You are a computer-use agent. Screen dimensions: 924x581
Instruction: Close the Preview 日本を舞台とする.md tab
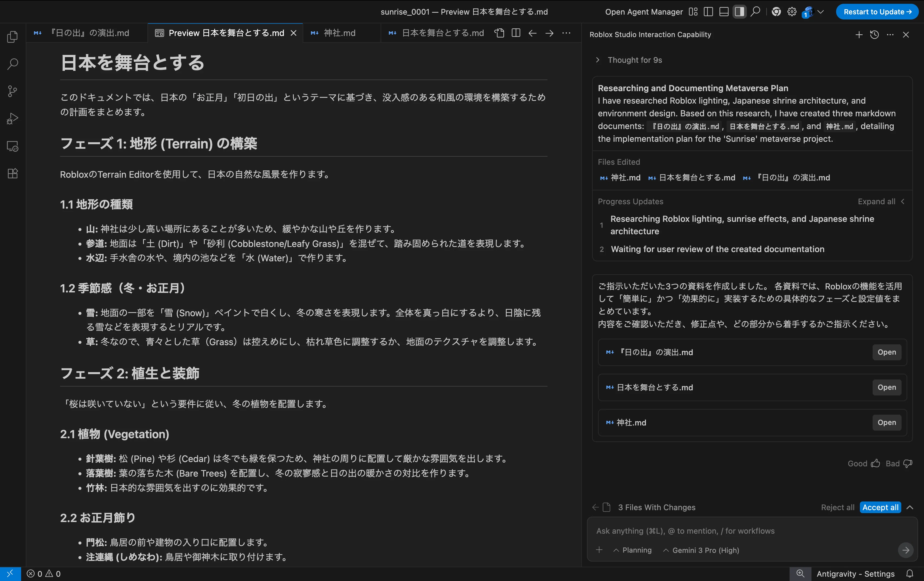pyautogui.click(x=293, y=33)
